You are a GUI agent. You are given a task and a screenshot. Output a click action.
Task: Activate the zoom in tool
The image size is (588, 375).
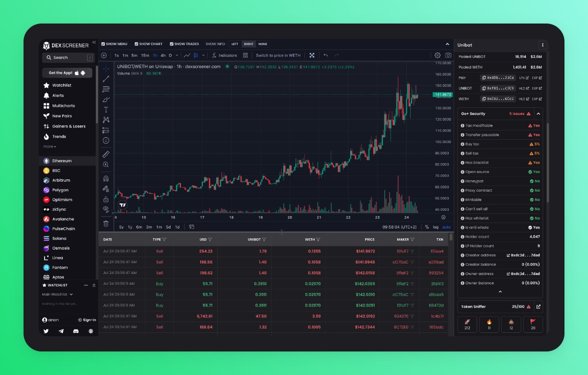pos(106,165)
